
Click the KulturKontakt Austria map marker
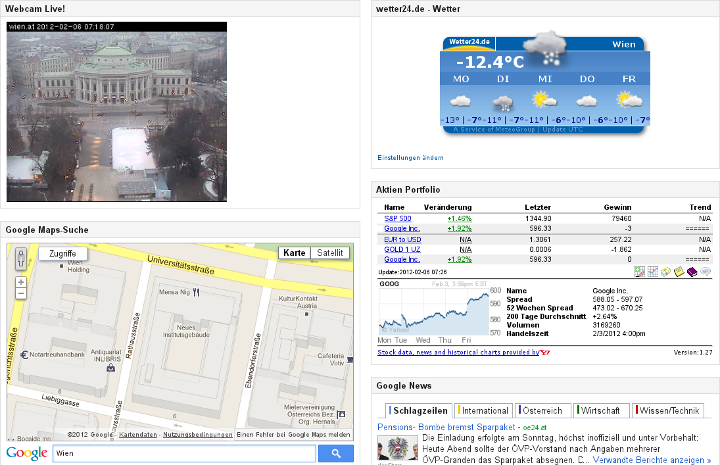pos(307,314)
